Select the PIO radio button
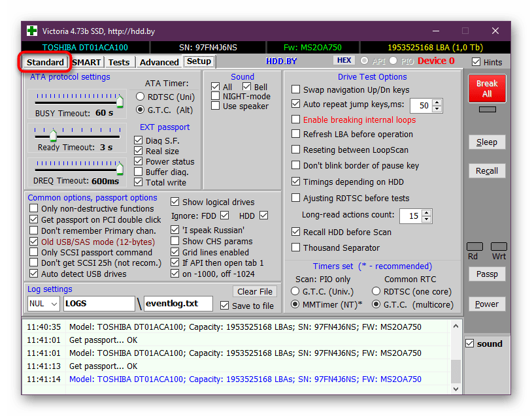 coord(393,61)
